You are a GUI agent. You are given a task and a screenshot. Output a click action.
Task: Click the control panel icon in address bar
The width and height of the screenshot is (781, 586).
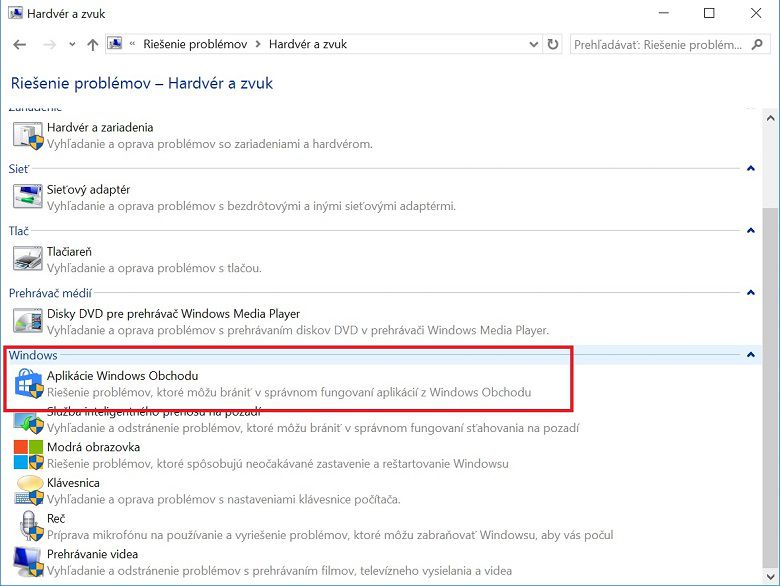[x=115, y=44]
